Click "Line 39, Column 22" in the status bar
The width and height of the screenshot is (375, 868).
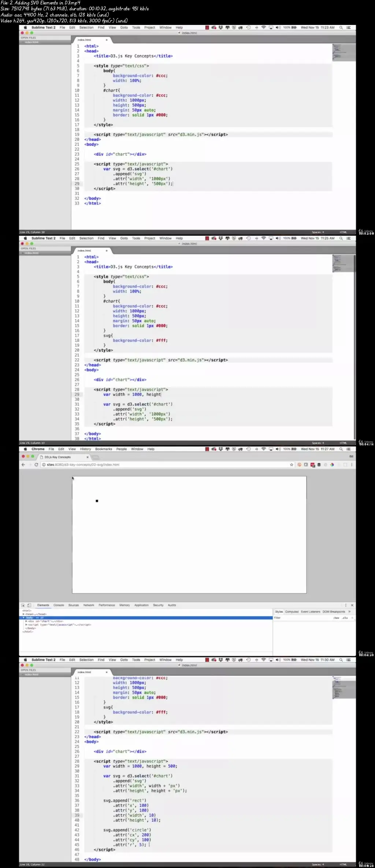[x=32, y=864]
